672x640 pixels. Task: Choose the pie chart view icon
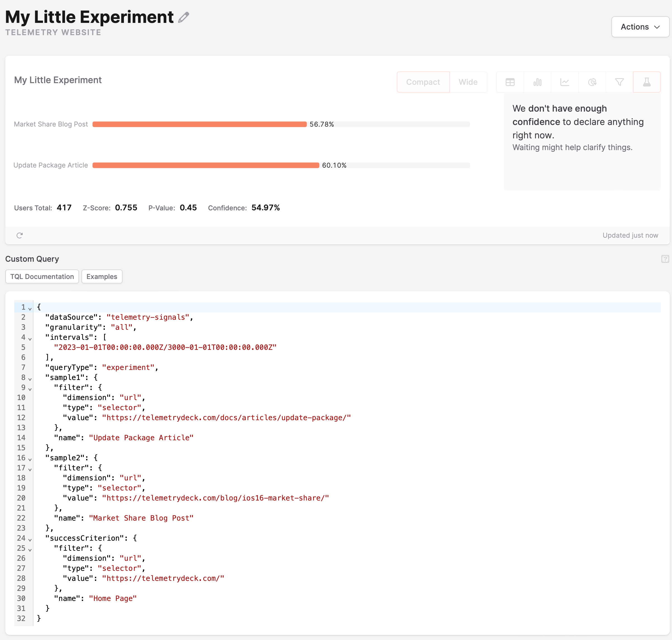click(x=592, y=82)
